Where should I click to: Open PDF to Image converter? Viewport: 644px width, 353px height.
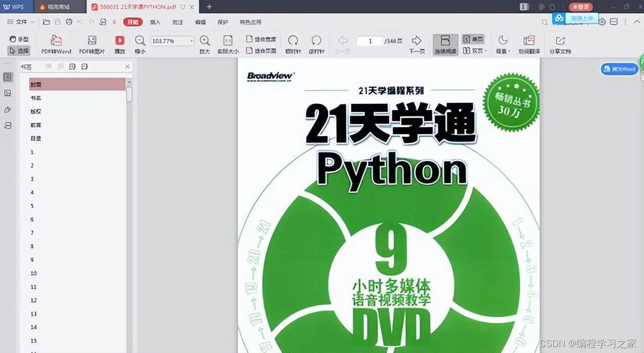91,45
